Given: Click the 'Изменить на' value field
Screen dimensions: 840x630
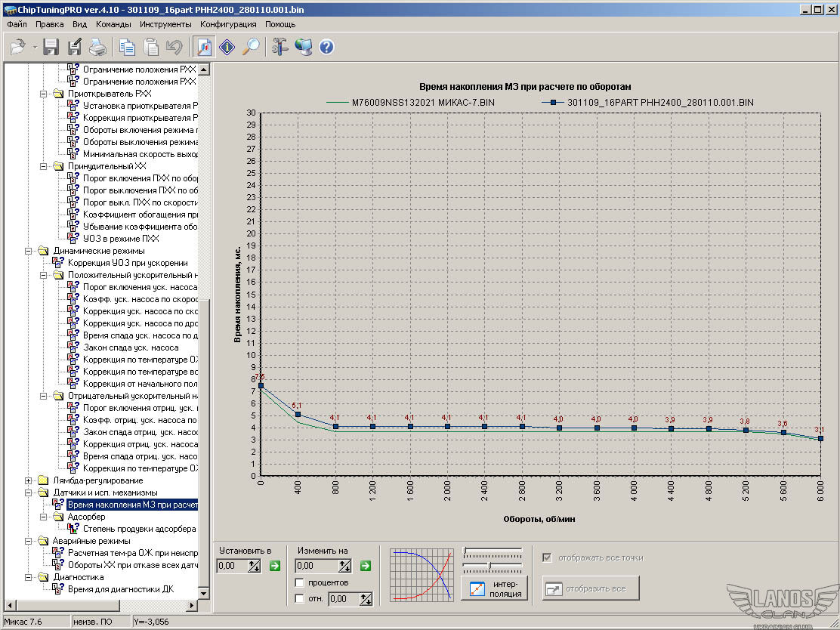Looking at the screenshot, I should [x=317, y=566].
